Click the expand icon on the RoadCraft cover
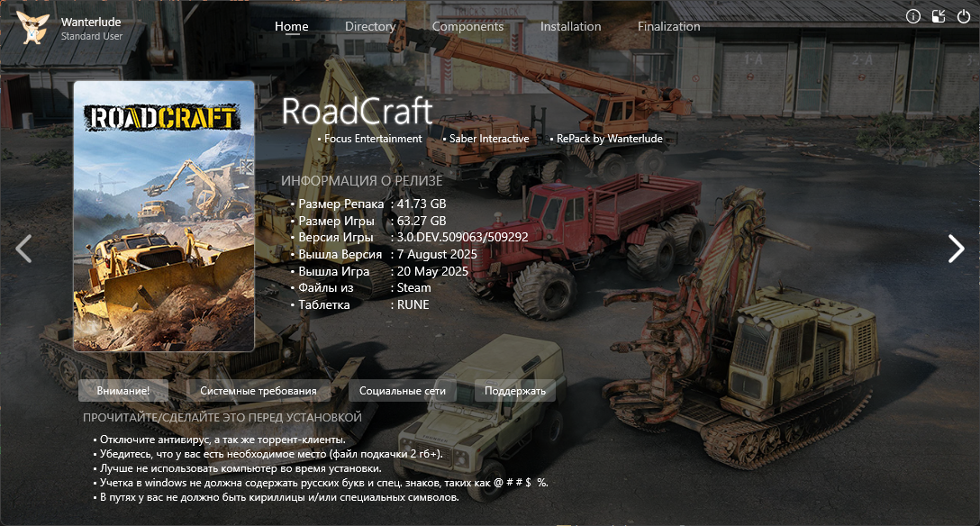 pos(246,167)
